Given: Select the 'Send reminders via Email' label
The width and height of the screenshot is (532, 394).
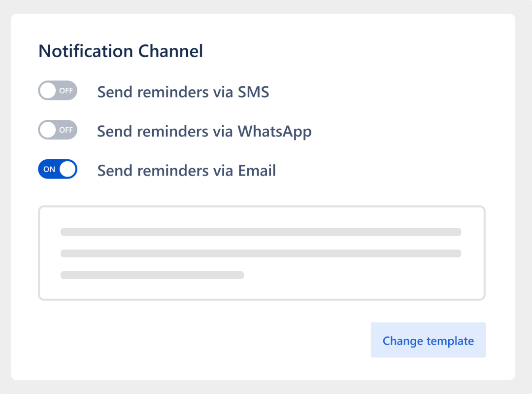Looking at the screenshot, I should coord(187,171).
